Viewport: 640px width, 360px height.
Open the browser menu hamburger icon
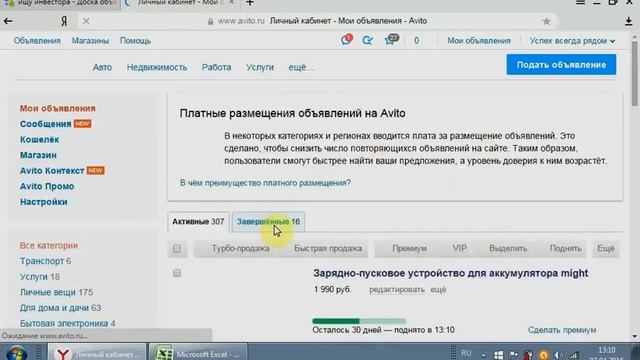(x=580, y=3)
